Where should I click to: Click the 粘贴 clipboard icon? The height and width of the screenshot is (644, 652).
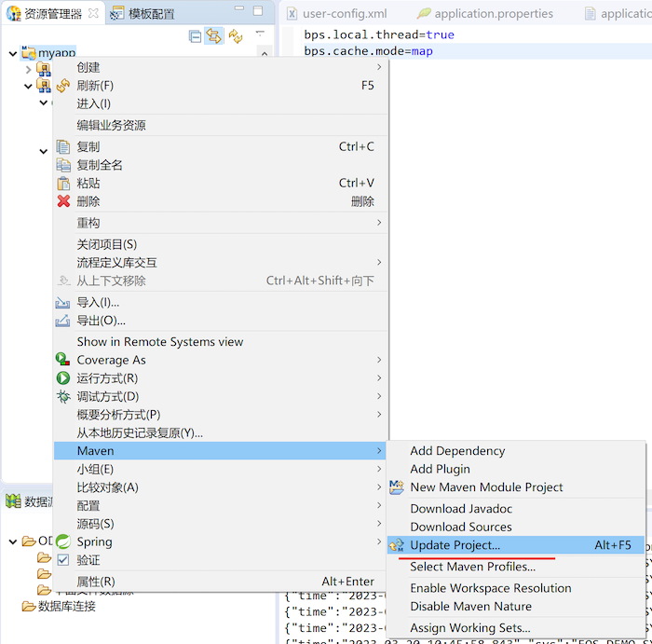click(x=63, y=183)
